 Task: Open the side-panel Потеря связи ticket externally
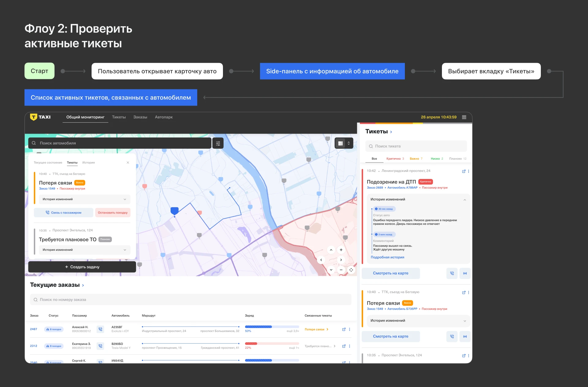point(464,292)
